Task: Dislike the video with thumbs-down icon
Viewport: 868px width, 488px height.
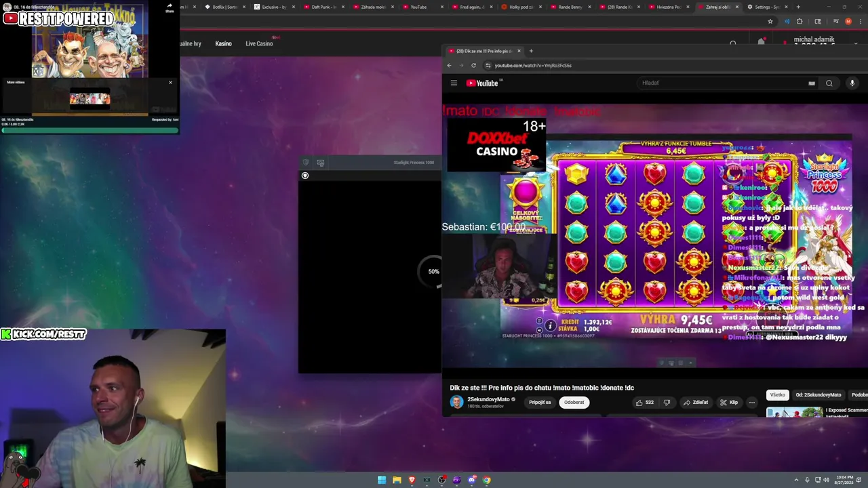Action: (667, 403)
